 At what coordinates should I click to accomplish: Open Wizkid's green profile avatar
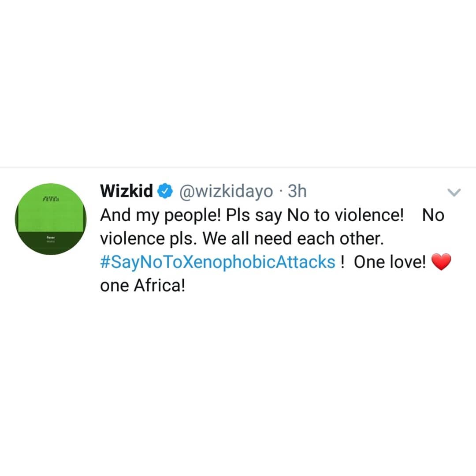[51, 219]
